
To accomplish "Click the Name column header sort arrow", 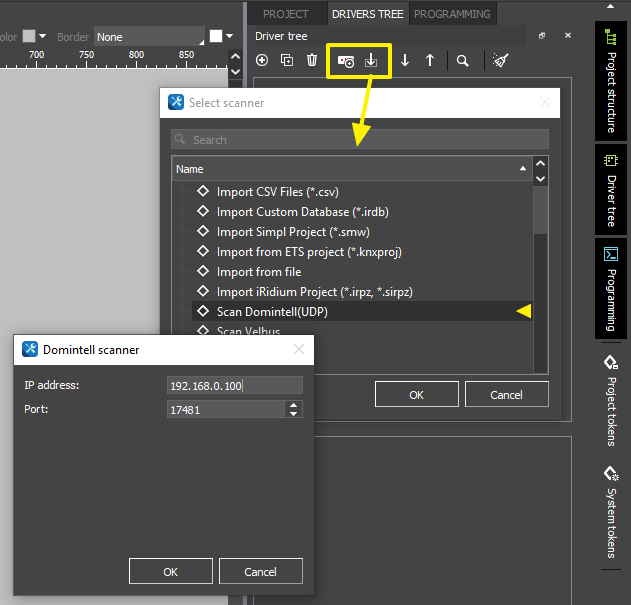I will [x=521, y=169].
